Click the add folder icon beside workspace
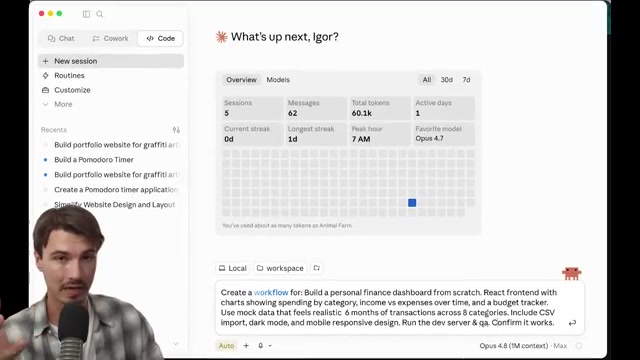640x360 pixels. (317, 268)
